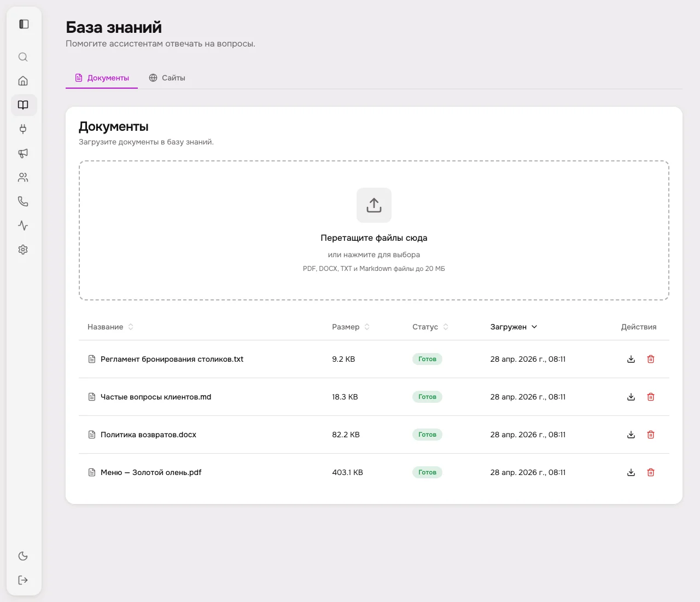Click the upload drop zone to select files

(x=374, y=230)
